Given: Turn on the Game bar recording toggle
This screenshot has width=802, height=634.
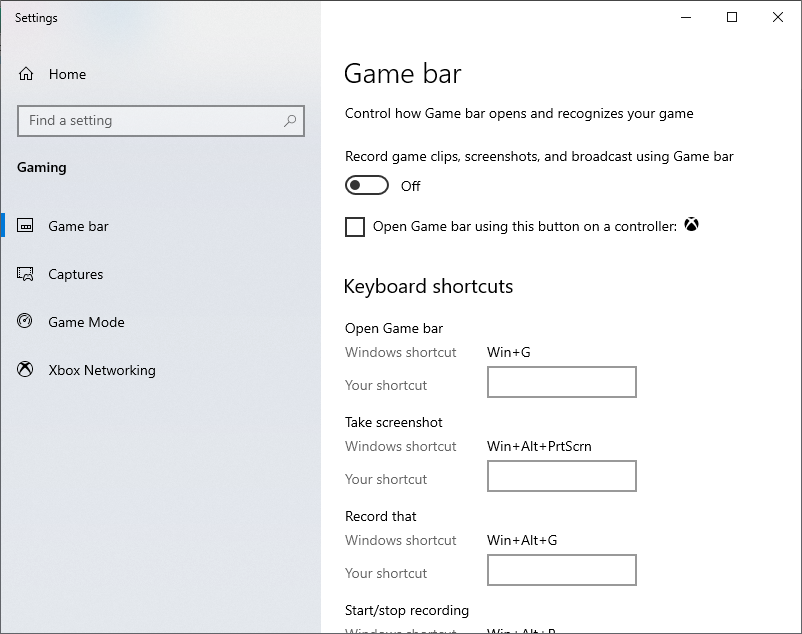Looking at the screenshot, I should tap(367, 185).
